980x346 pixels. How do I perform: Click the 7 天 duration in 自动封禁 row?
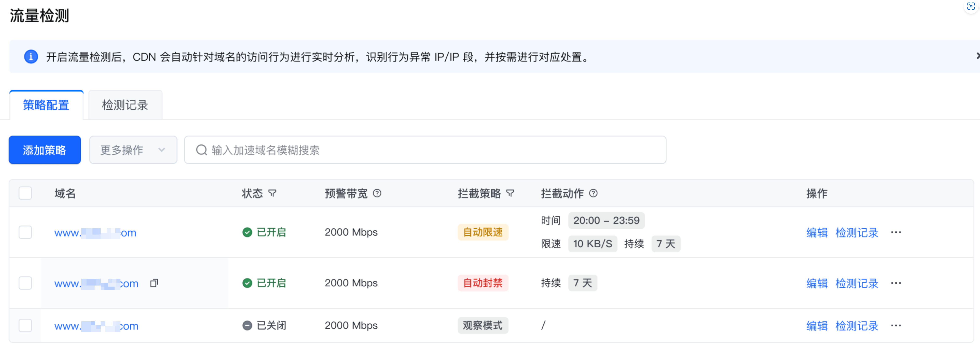583,283
